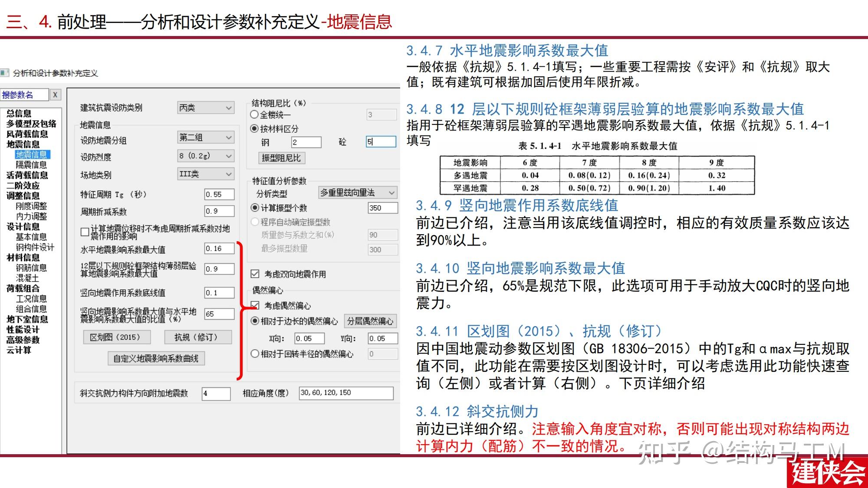Viewport: 868px width, 488px height.
Task: Select the 全楼统一 damping radio button
Action: coord(253,114)
